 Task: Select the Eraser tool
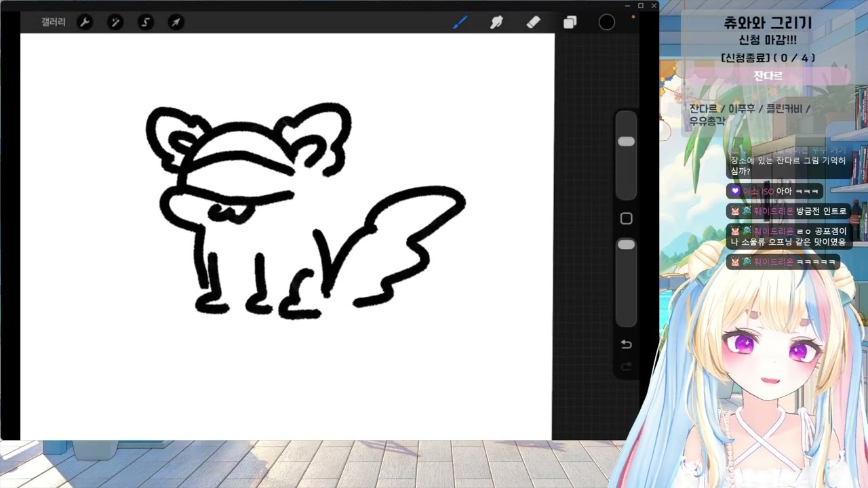click(533, 22)
